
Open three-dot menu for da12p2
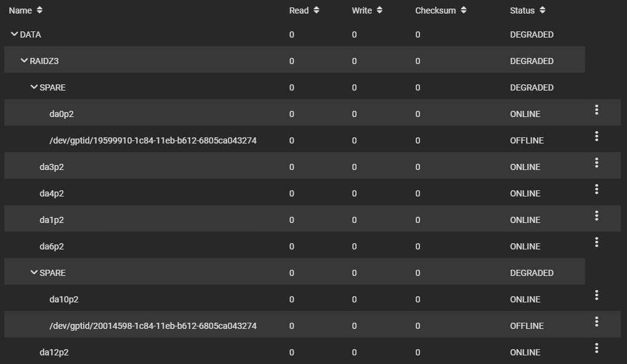coord(596,349)
